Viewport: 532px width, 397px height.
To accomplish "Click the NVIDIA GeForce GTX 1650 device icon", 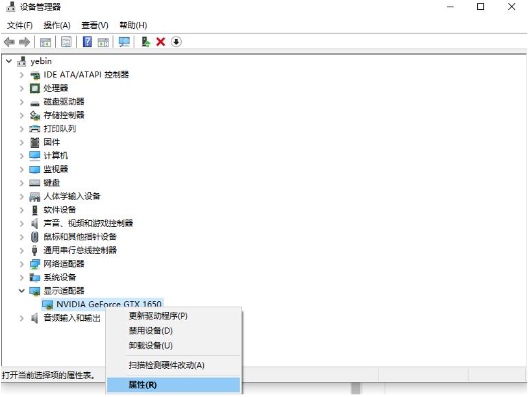I will 47,305.
